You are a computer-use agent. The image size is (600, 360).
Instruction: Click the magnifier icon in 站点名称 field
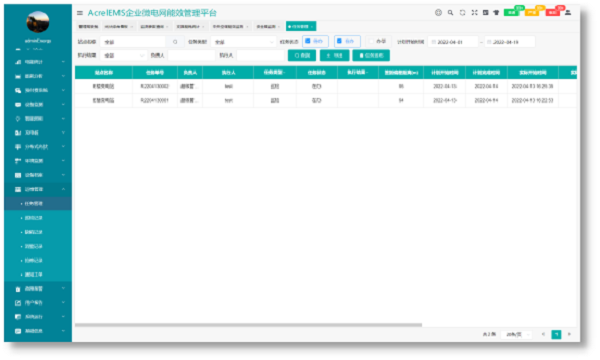[x=175, y=42]
